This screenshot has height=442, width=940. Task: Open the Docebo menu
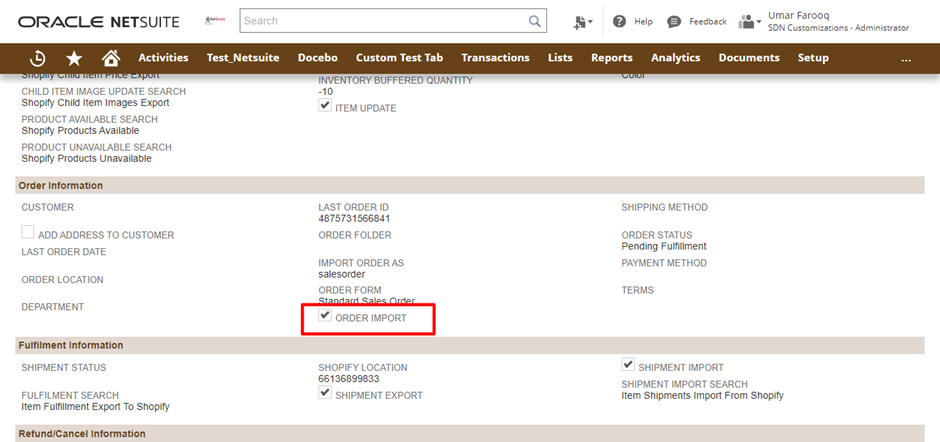[318, 58]
